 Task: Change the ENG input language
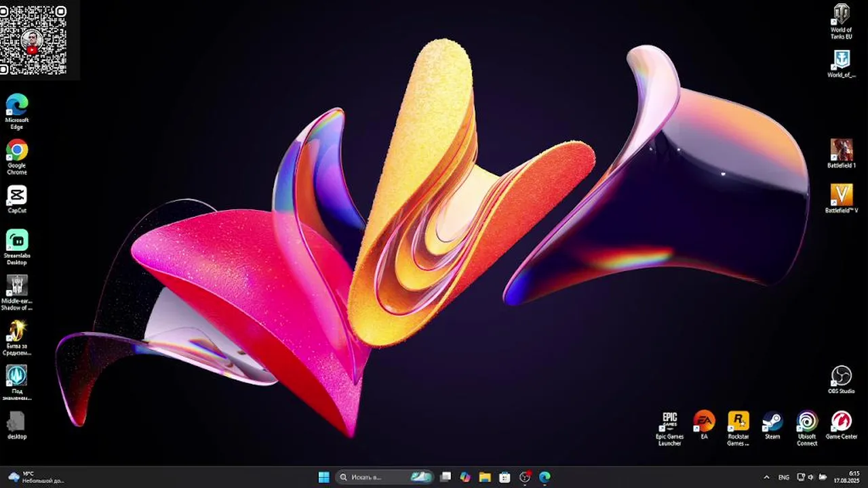click(x=784, y=477)
